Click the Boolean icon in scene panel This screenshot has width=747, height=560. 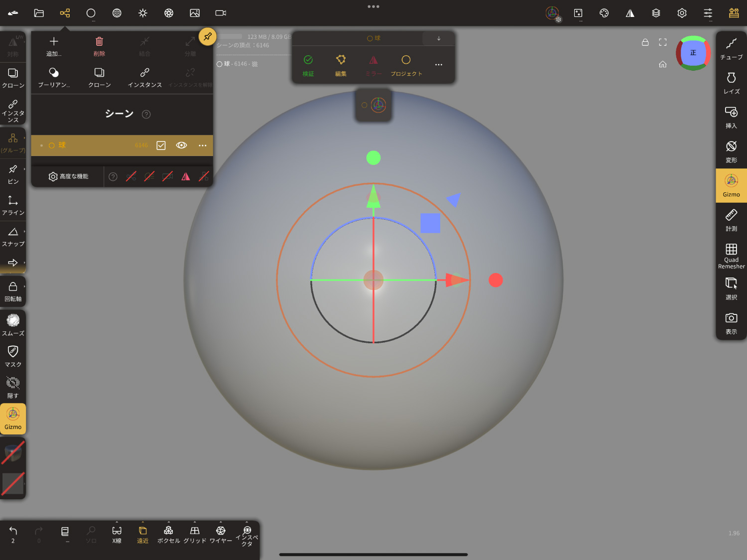(54, 77)
